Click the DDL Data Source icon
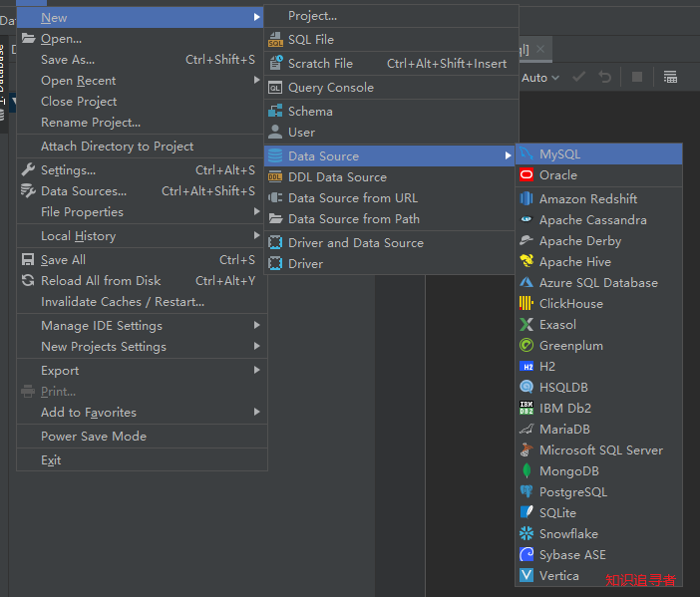The width and height of the screenshot is (700, 597). coord(275,177)
